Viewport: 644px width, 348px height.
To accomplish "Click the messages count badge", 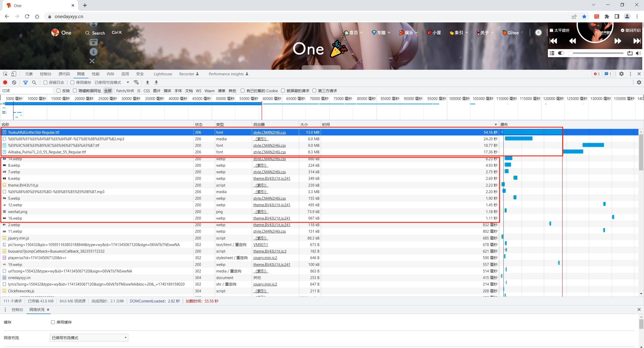I will [608, 74].
